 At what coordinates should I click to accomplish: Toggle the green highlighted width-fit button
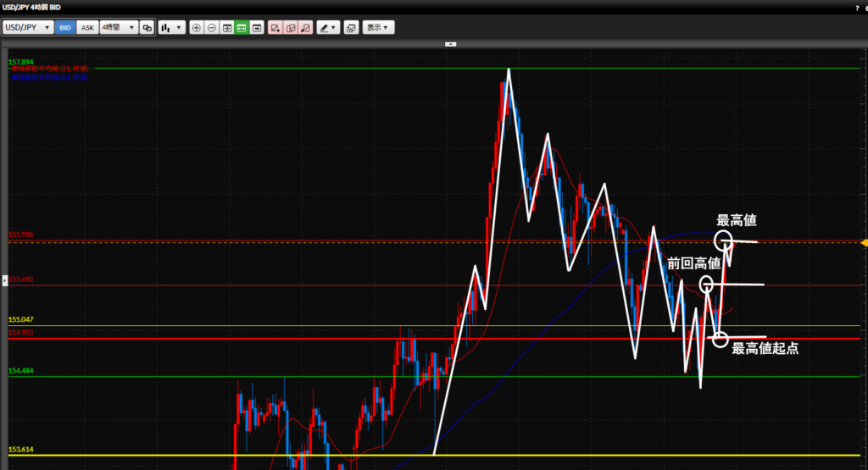(x=242, y=28)
